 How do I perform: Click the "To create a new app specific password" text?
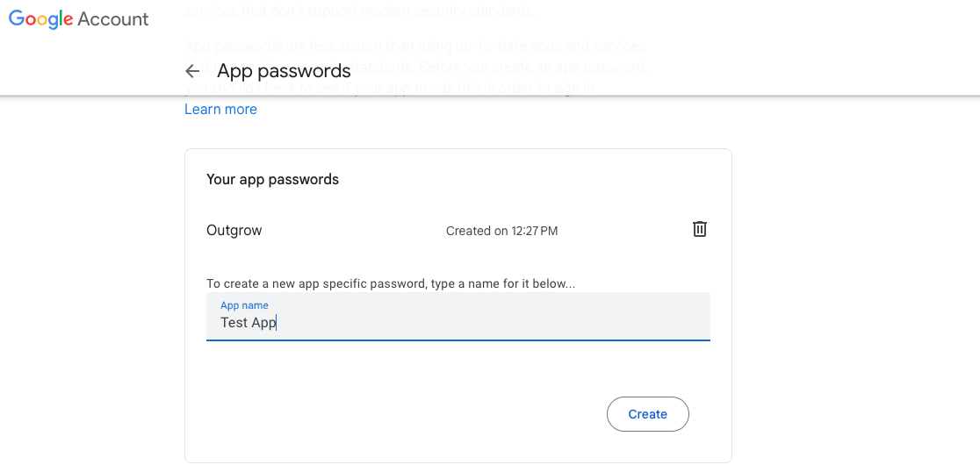click(x=391, y=283)
